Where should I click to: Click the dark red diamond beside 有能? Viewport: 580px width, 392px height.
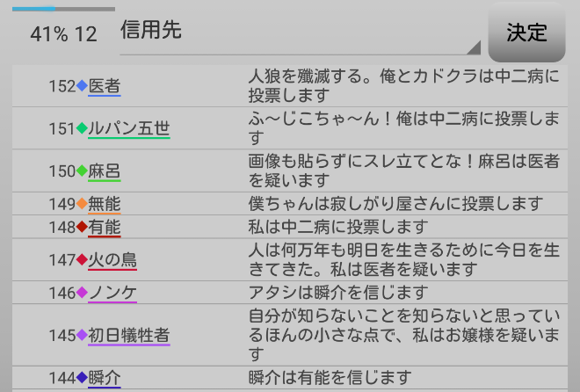pos(83,227)
